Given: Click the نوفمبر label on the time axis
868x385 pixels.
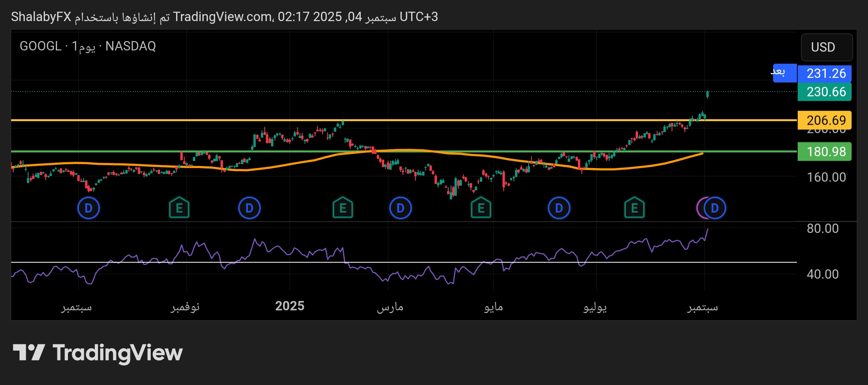Looking at the screenshot, I should click(185, 307).
